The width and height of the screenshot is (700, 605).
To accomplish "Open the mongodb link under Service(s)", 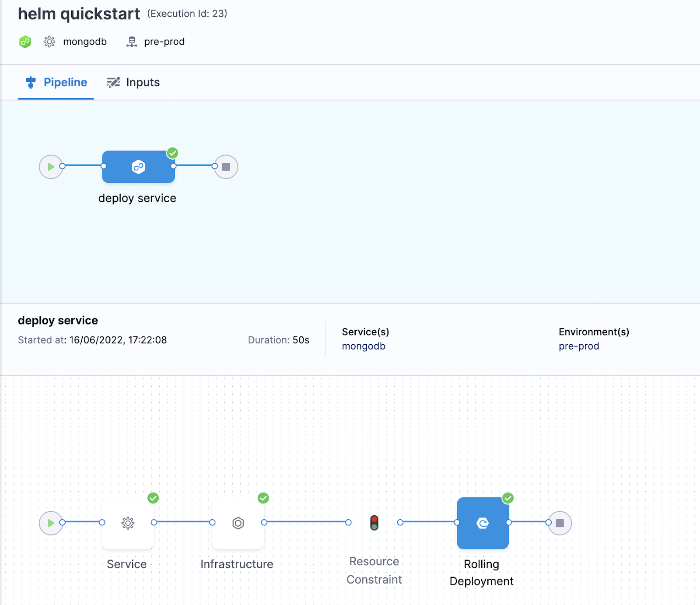I will pyautogui.click(x=364, y=346).
